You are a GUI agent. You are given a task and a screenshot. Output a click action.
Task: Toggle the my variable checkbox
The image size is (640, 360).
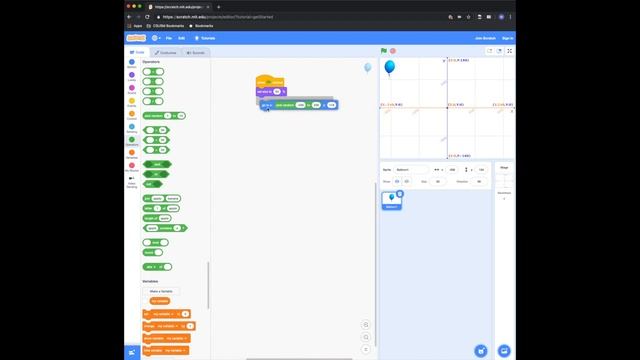(x=146, y=301)
